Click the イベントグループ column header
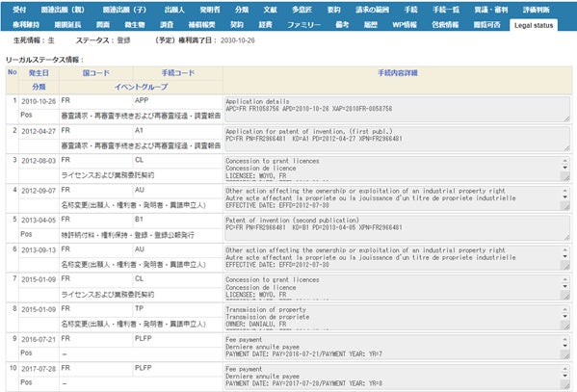The height and width of the screenshot is (392, 577). coord(141,87)
